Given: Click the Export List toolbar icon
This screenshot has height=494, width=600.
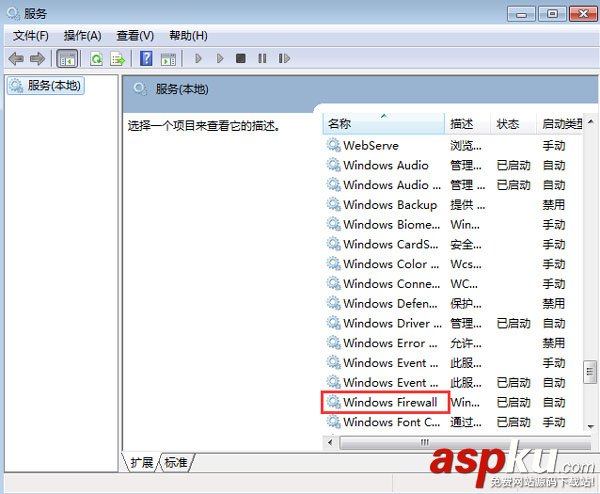Looking at the screenshot, I should point(117,59).
